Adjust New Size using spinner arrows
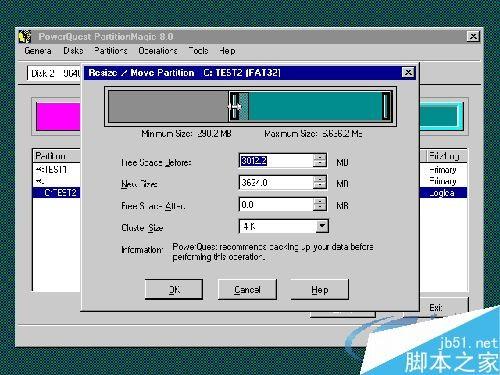The image size is (500, 375). pyautogui.click(x=320, y=183)
